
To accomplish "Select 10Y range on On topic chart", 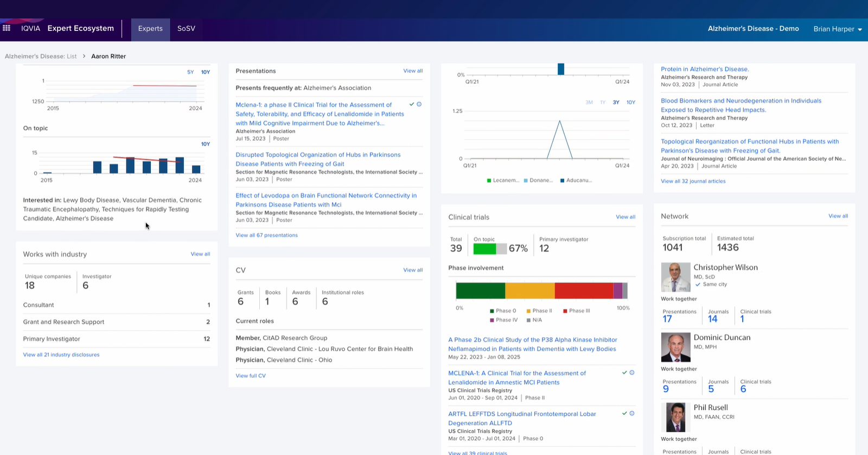I will 206,144.
